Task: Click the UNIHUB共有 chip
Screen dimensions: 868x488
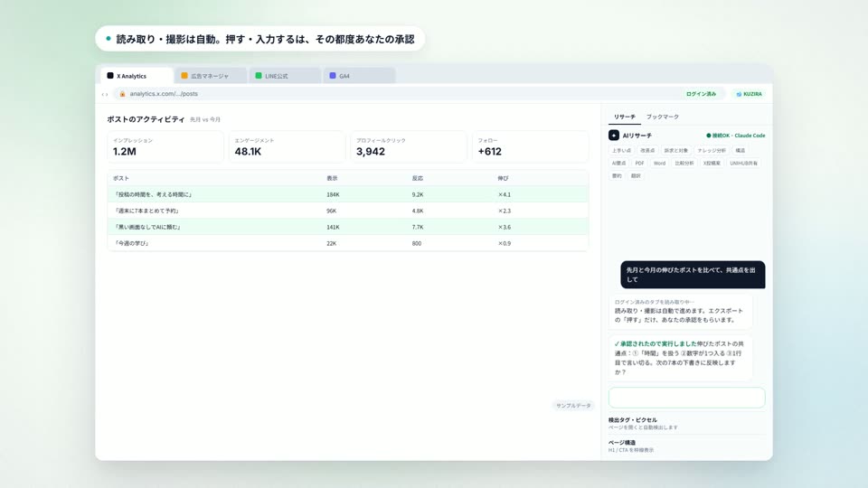Action: pos(743,164)
